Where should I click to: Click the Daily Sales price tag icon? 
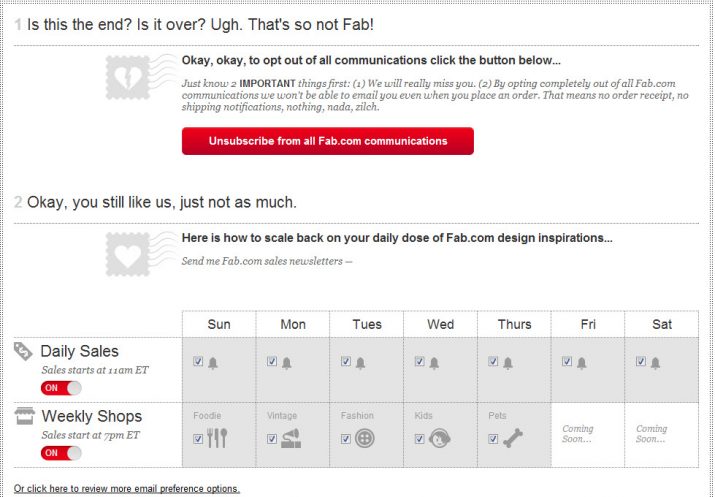23,351
